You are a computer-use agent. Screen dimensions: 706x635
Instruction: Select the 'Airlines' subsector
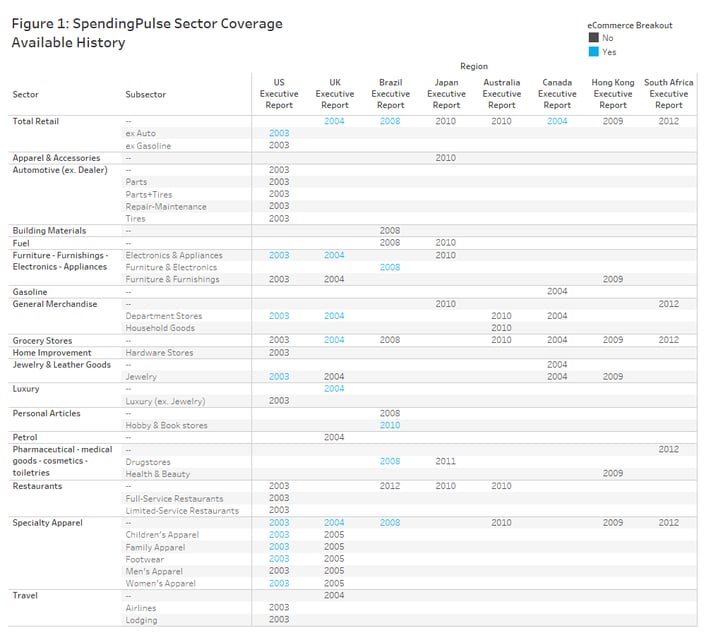[x=141, y=608]
